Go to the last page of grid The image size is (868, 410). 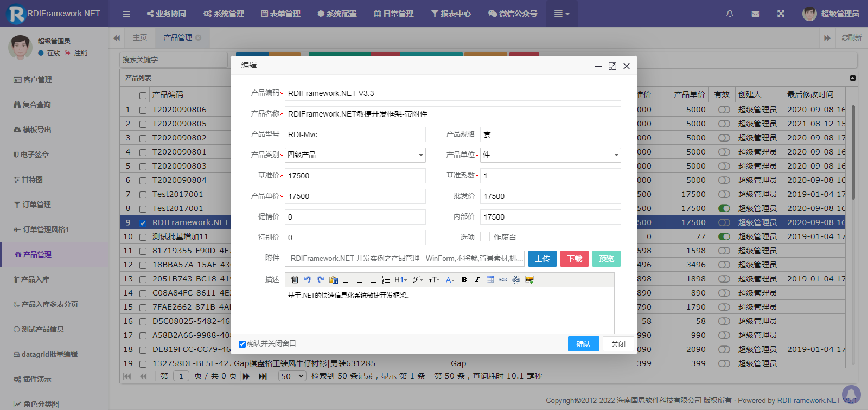(x=263, y=376)
